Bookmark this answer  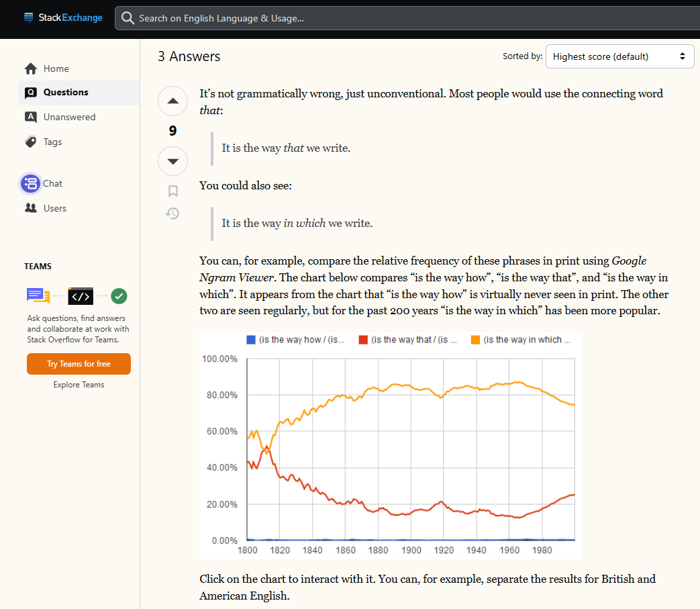[172, 191]
